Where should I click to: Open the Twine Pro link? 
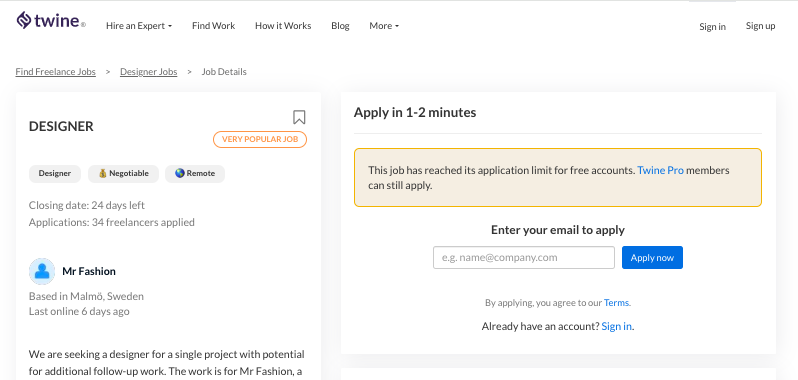(x=660, y=170)
